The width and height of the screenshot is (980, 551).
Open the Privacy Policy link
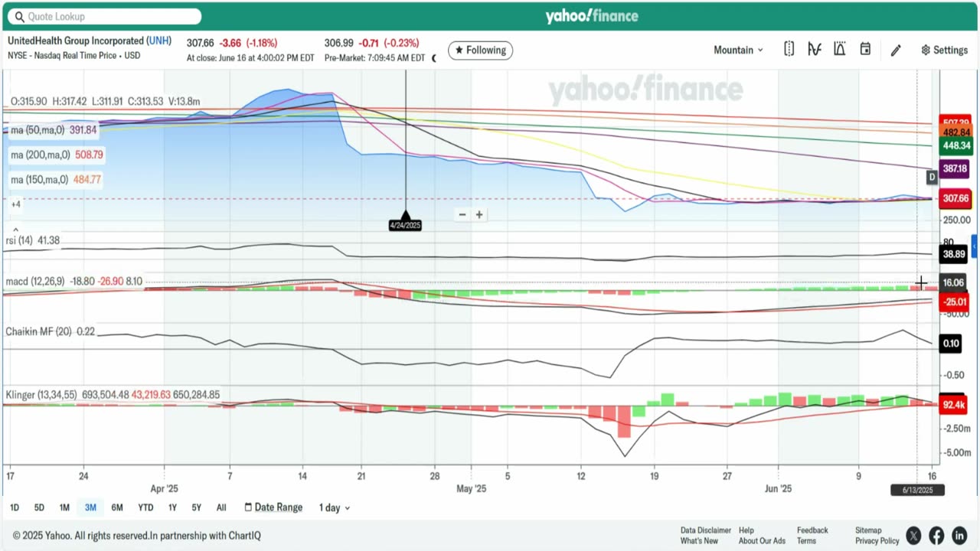(877, 541)
